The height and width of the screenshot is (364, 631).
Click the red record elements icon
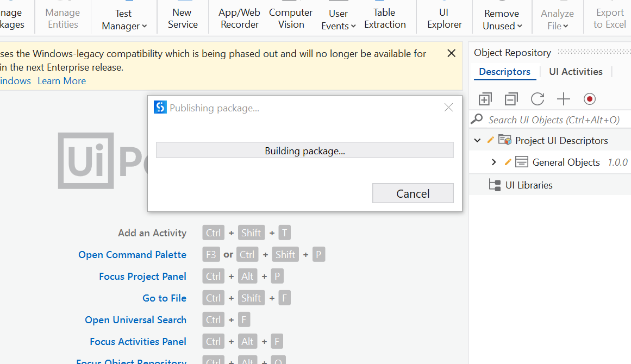point(590,99)
